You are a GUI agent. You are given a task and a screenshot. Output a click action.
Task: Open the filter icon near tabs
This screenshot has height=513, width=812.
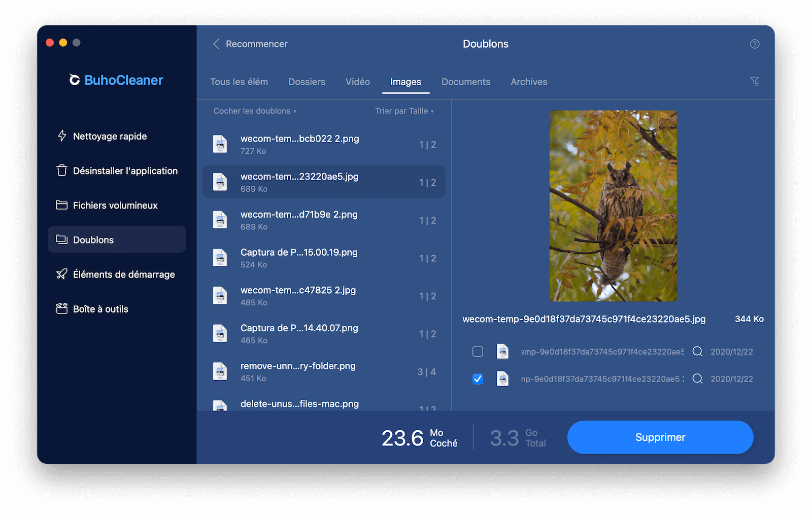pos(755,81)
